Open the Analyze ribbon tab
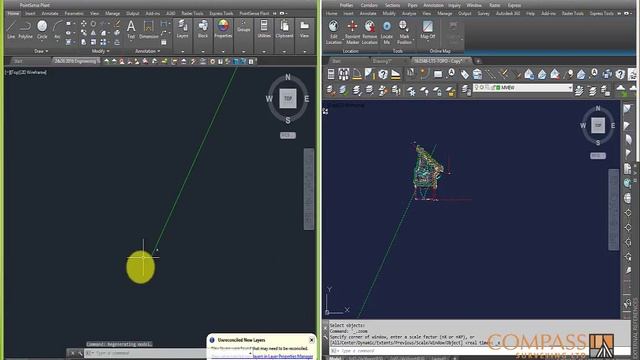 (409, 13)
